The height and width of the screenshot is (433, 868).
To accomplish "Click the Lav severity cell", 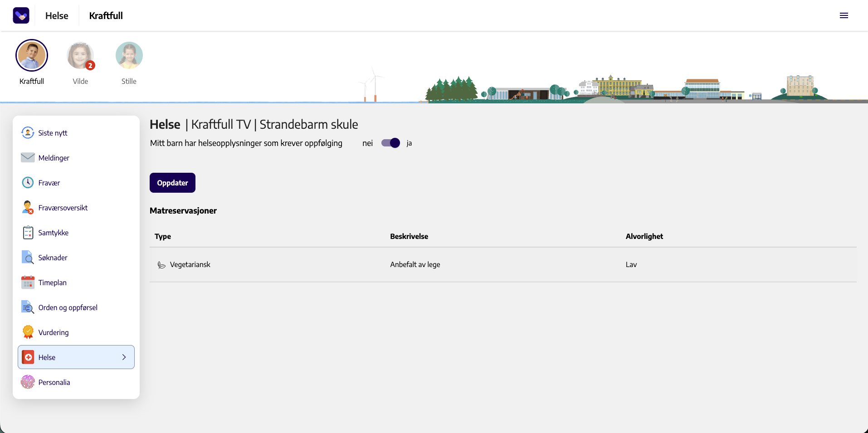I will (x=631, y=264).
